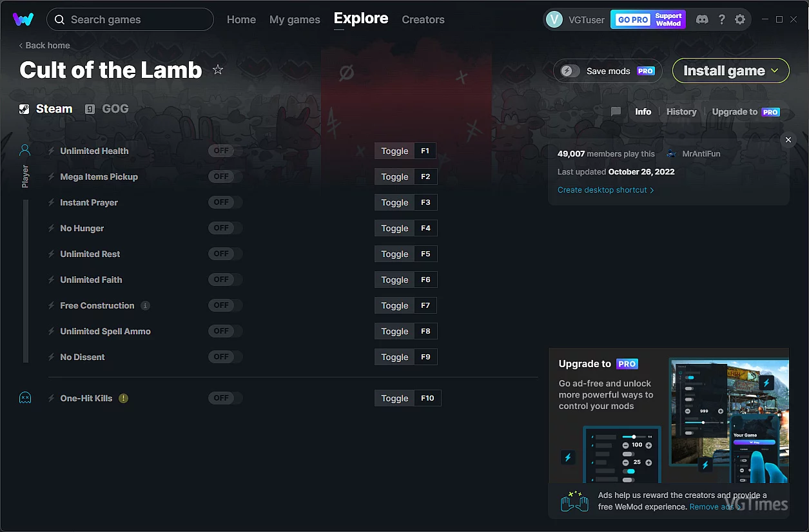Enable the No Hunger switch
This screenshot has width=809, height=532.
pyautogui.click(x=225, y=228)
